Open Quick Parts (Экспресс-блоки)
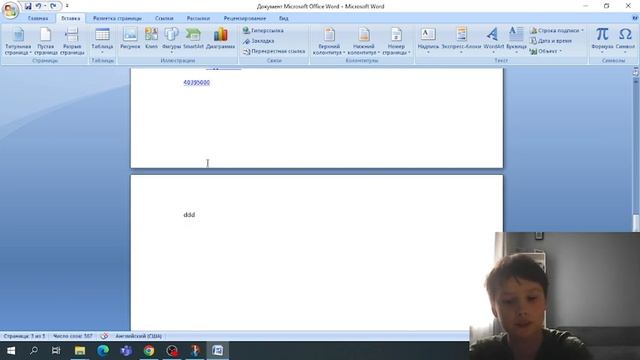The image size is (640, 360). [461, 40]
